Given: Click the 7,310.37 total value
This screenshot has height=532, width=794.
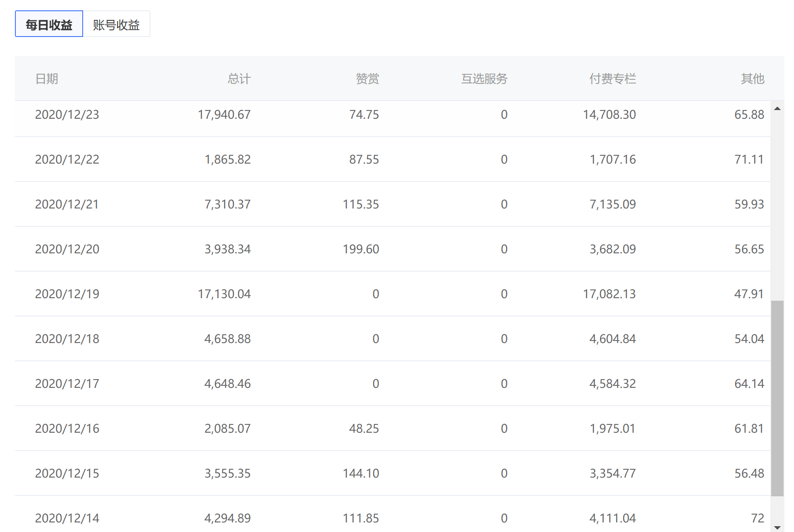Looking at the screenshot, I should pyautogui.click(x=227, y=204).
